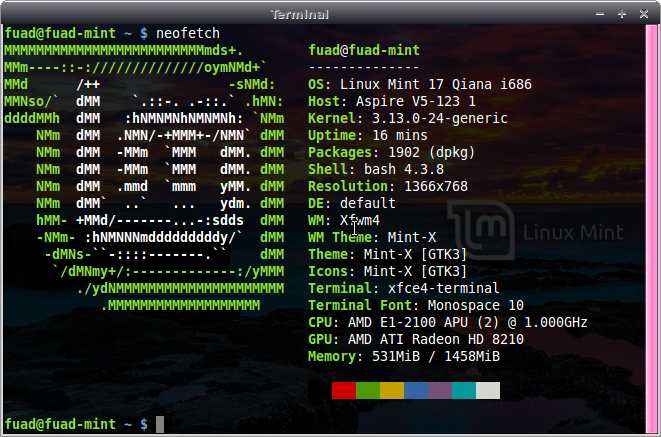
Task: Click the teal color block
Action: point(464,391)
